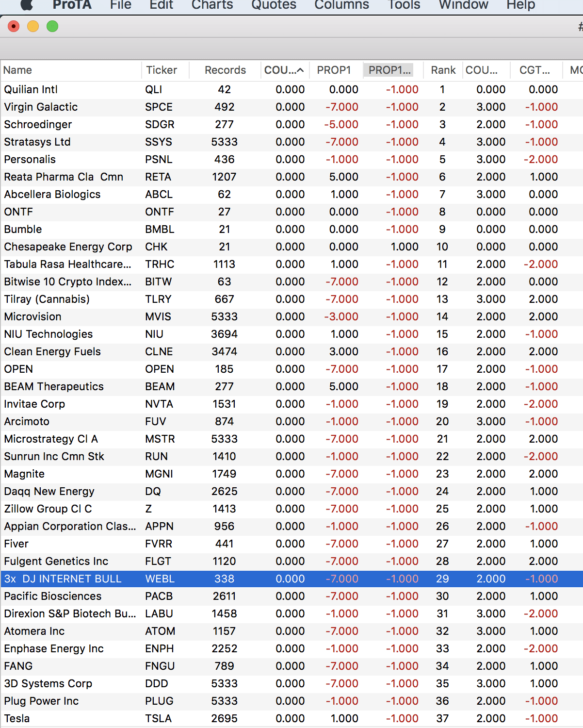Open the File menu
This screenshot has width=583, height=728.
coord(121,5)
